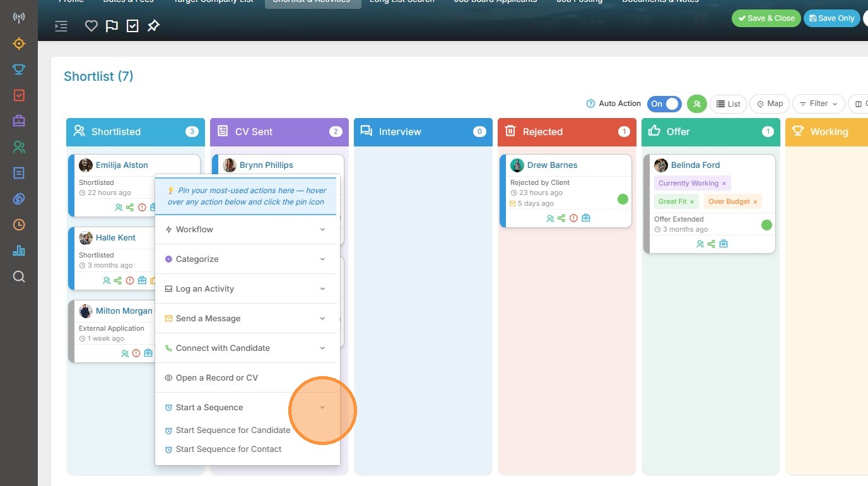This screenshot has width=868, height=486.
Task: Remove the Over Budget tag
Action: [x=755, y=202]
